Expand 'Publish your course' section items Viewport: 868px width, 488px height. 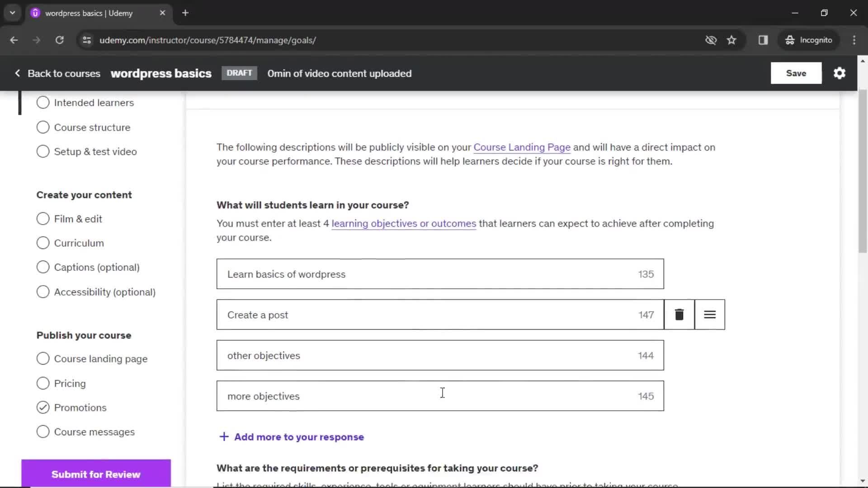[83, 335]
